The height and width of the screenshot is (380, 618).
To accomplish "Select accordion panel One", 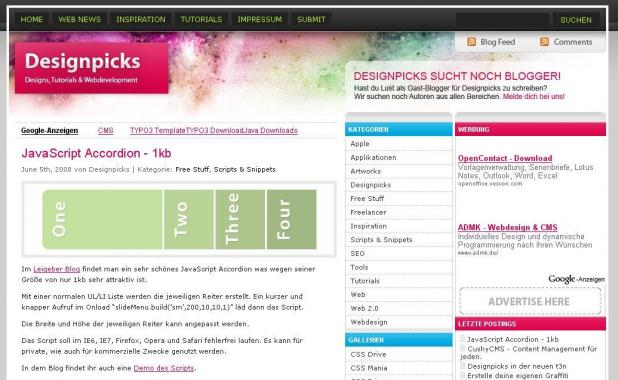I will [102, 220].
